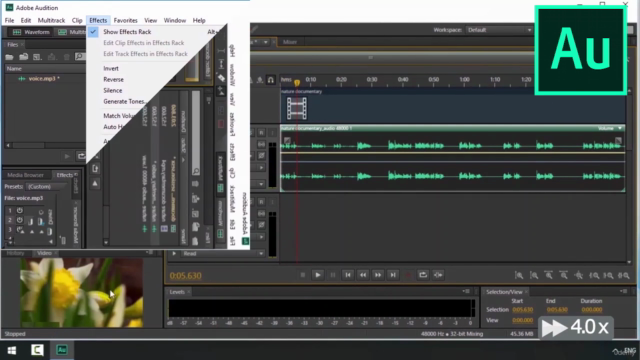Click the Pause transport button
Image resolution: width=640 pixels, height=360 pixels.
pos(333,275)
